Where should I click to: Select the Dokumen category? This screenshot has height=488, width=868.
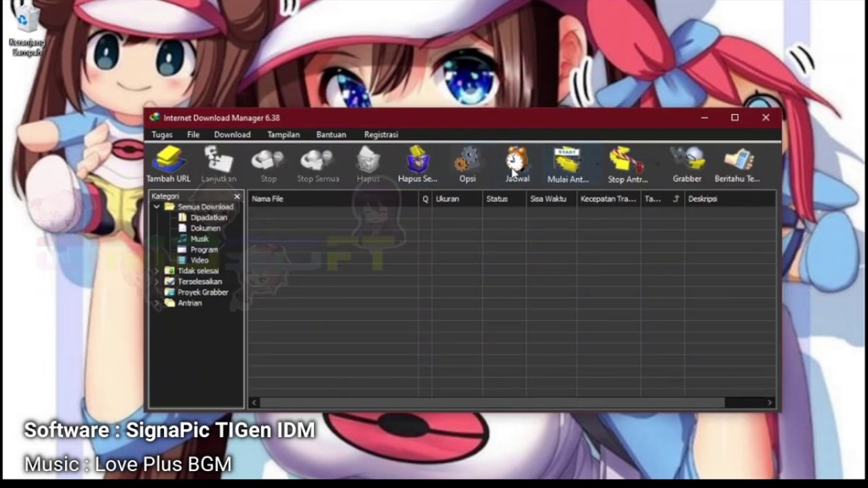click(x=199, y=228)
